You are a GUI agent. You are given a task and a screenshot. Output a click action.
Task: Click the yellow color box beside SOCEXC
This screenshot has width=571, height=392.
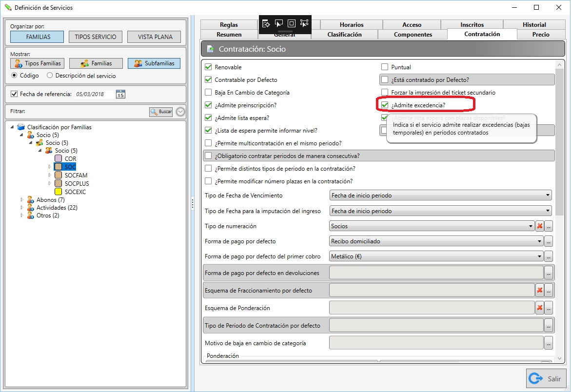point(58,192)
